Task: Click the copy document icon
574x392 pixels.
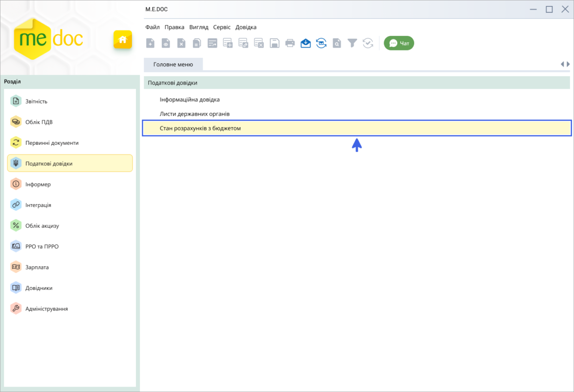Action: tap(197, 43)
